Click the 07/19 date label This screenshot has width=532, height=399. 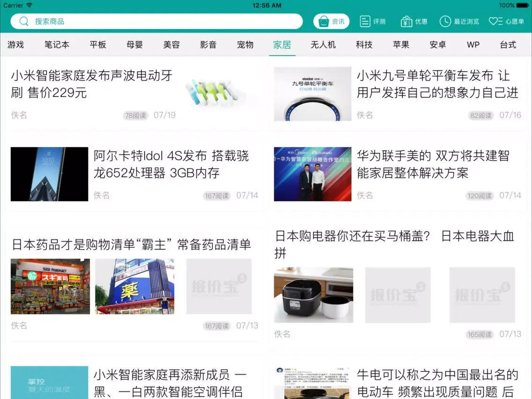click(164, 115)
